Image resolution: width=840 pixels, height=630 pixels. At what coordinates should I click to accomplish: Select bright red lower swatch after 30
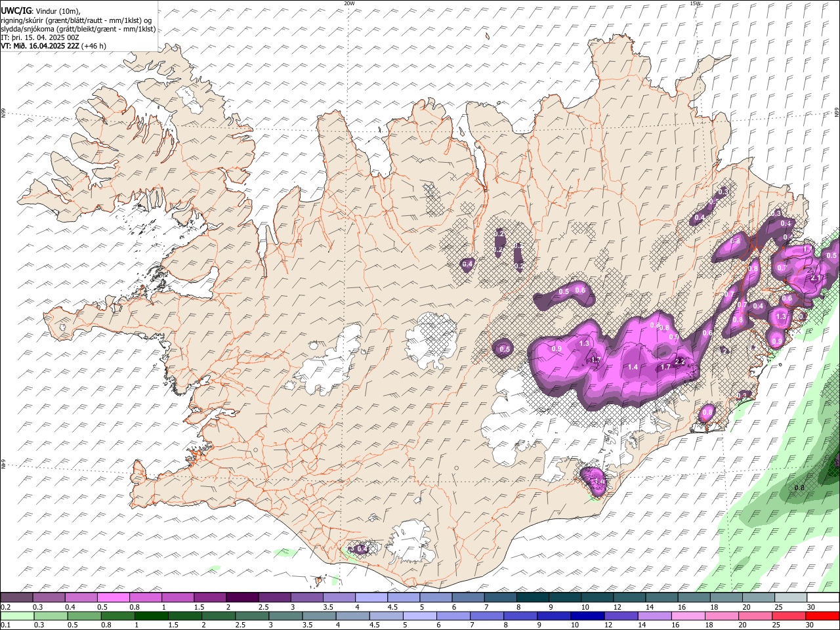coord(822,616)
